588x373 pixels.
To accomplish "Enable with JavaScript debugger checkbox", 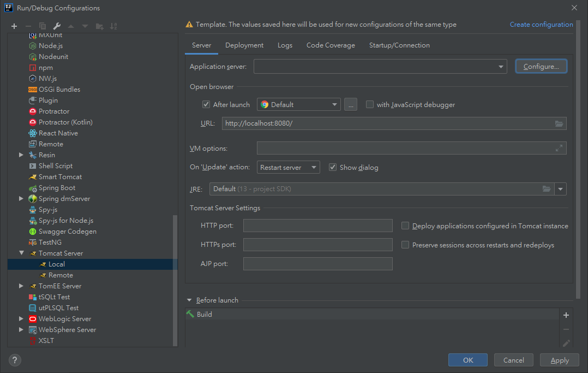I will [370, 104].
